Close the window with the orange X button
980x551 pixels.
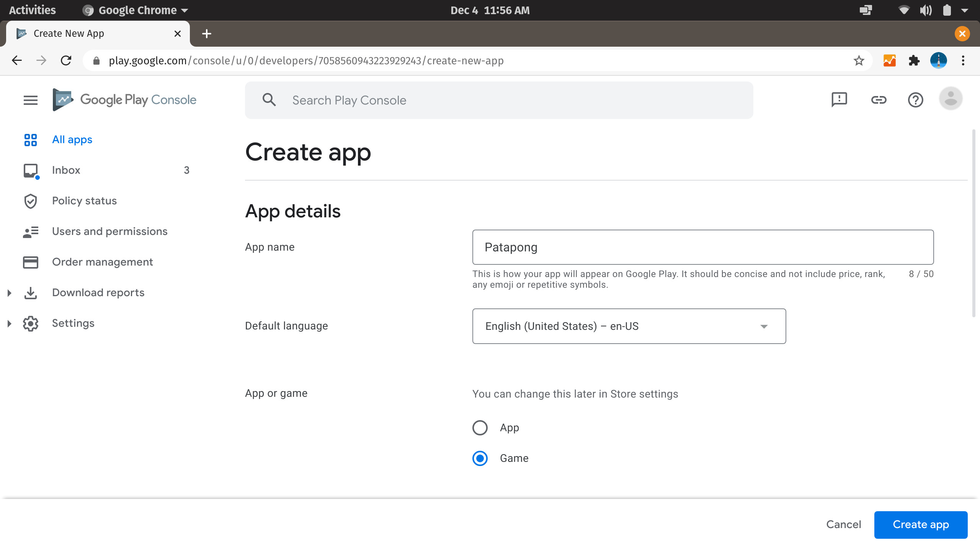point(962,34)
